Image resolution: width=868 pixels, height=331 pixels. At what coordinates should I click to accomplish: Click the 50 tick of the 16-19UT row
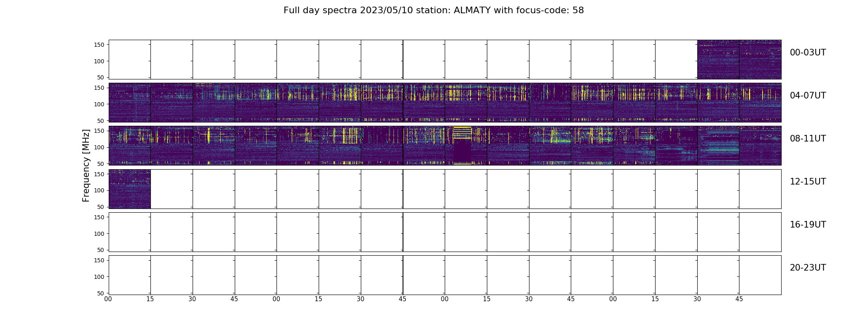[x=101, y=250]
